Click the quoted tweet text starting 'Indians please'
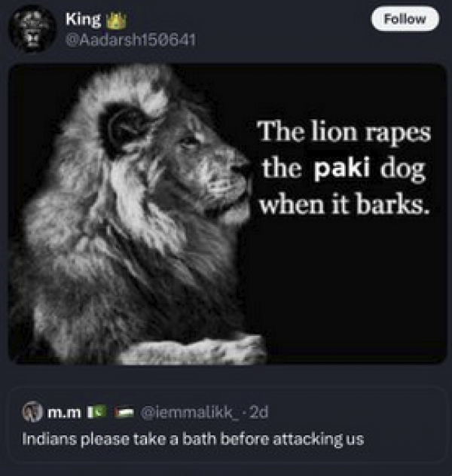 [x=193, y=439]
